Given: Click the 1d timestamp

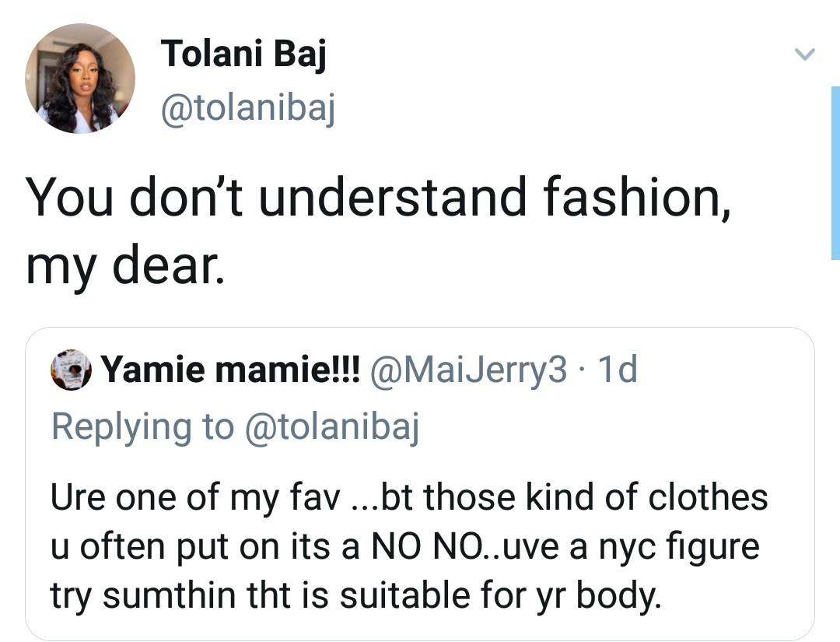Looking at the screenshot, I should pos(618,369).
